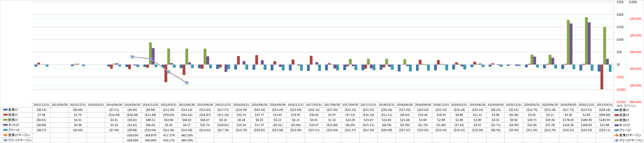Select the ($27.43) 営業CF cell
Viewport: 644px width, 143px height.
tap(405, 110)
